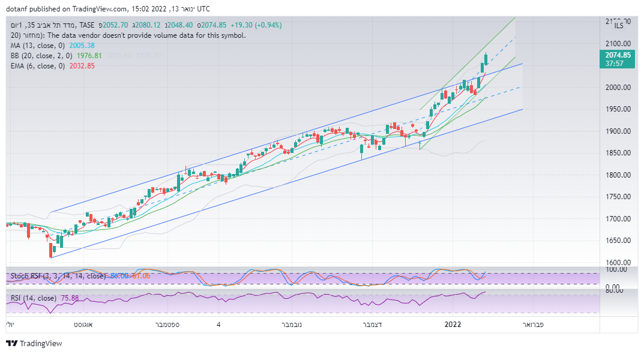Select the EMA (6, close, 0) indicator legend

38,66
